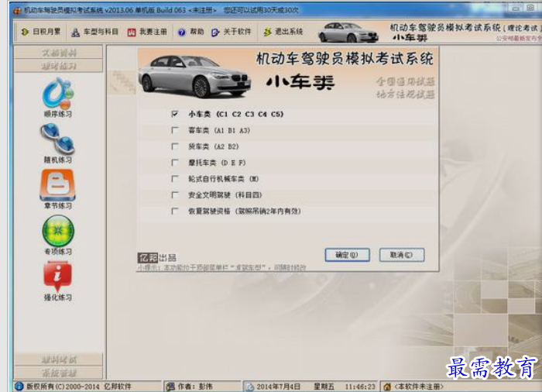Screen dimensions: 542x392
Task: Click the author icon beside 作者
Action: [170, 387]
